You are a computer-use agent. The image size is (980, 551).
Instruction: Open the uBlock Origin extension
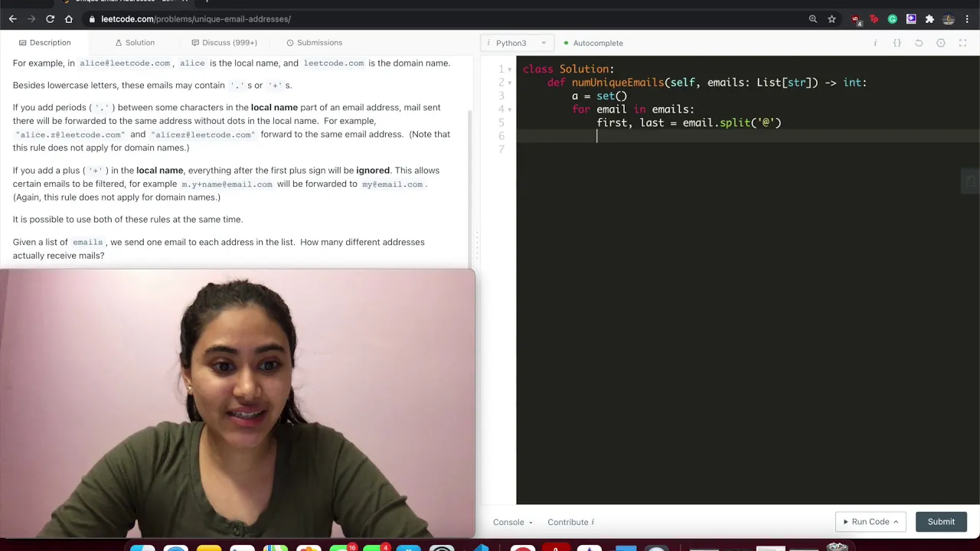[x=855, y=19]
